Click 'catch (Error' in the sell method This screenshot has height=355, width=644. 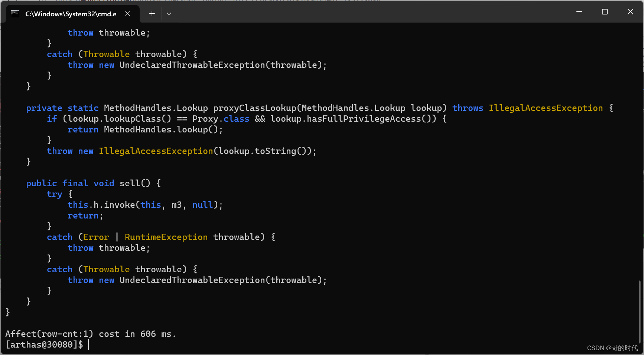[78, 237]
